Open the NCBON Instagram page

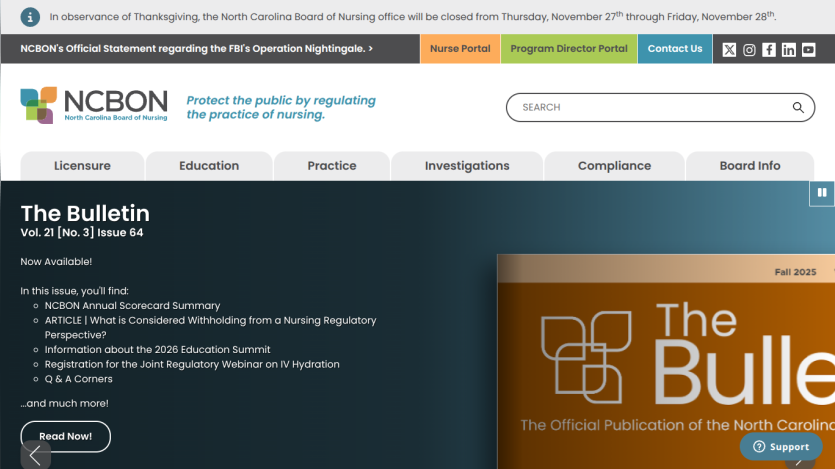pos(749,50)
